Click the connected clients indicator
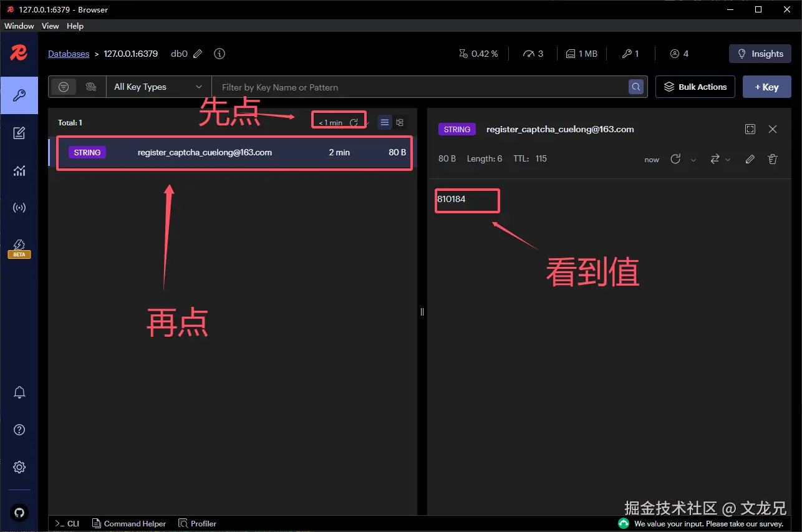Screen dimensions: 802x532 (x=679, y=54)
